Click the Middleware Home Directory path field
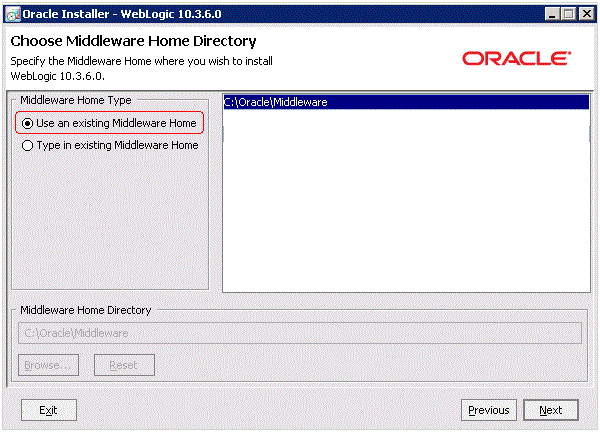This screenshot has height=432, width=600. tap(300, 333)
